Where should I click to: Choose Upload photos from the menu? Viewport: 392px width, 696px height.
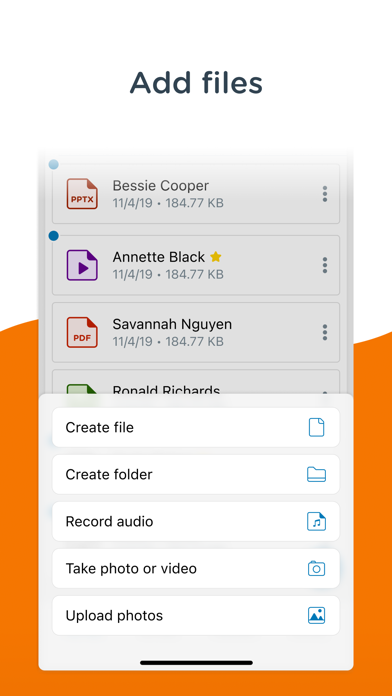[196, 616]
